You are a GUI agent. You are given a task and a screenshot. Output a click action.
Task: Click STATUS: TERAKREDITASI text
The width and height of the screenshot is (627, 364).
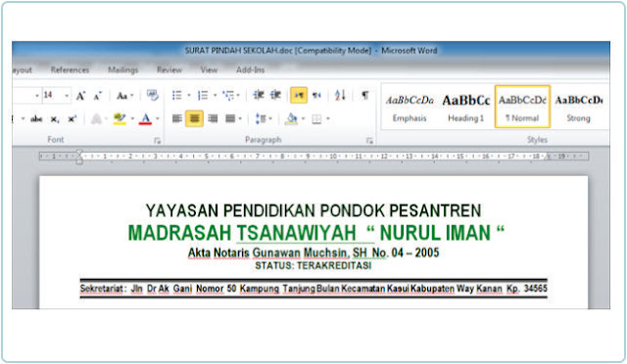point(313,266)
